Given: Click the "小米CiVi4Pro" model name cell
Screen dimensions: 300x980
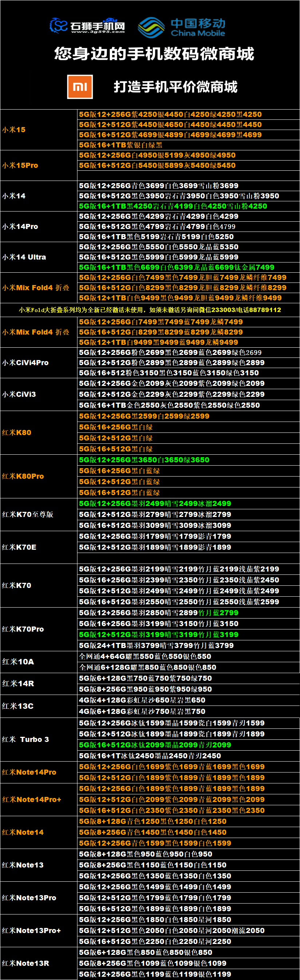Looking at the screenshot, I should [x=39, y=363].
